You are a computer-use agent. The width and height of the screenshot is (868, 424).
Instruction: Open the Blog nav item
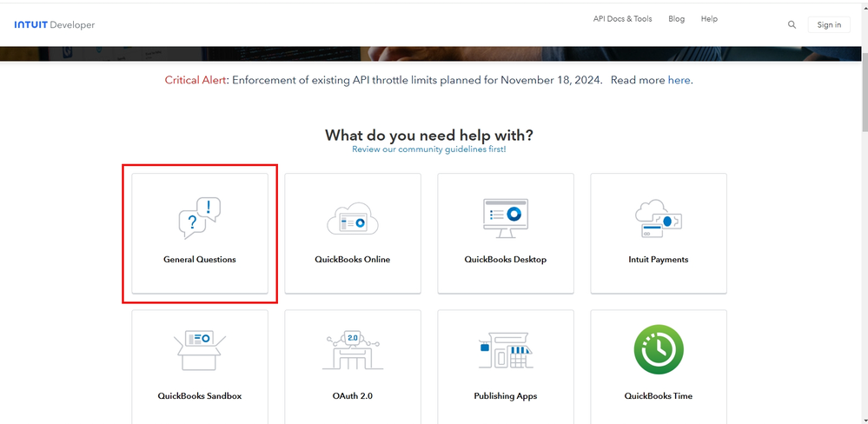tap(676, 19)
